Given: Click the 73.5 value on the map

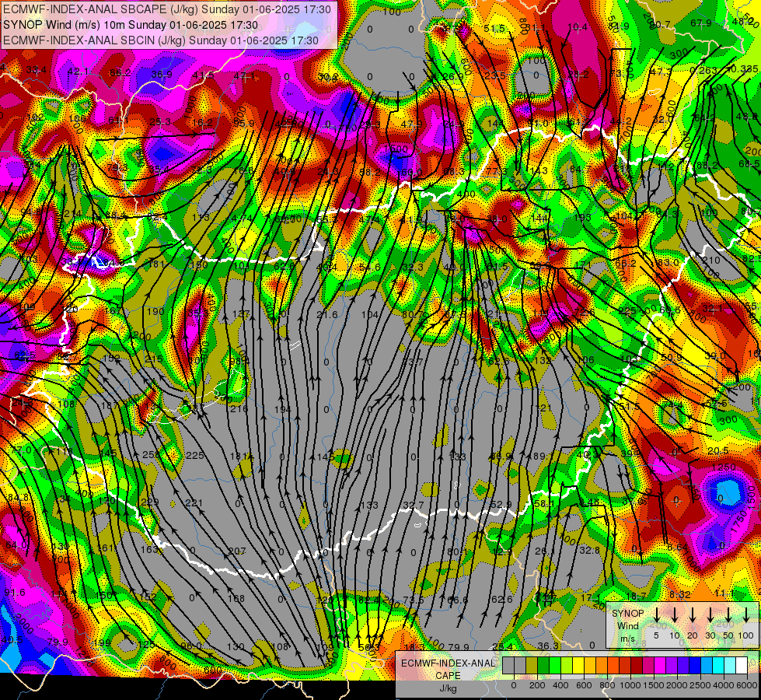Looking at the screenshot, I should pos(414,600).
